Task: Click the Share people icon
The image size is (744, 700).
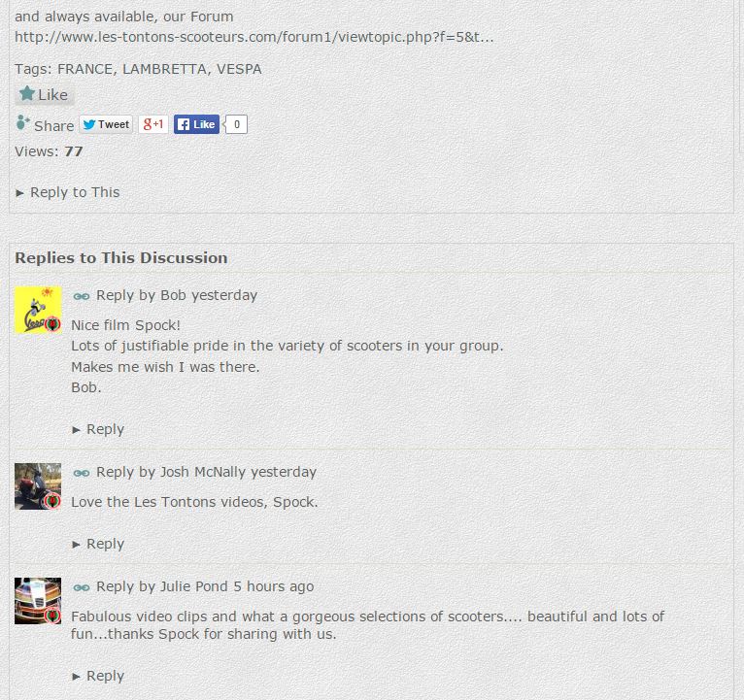Action: point(22,123)
